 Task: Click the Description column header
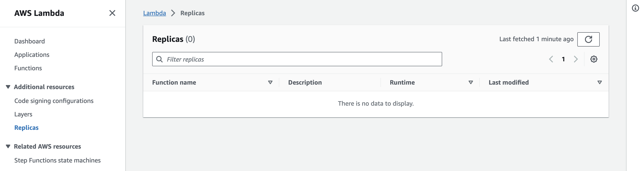pyautogui.click(x=305, y=83)
